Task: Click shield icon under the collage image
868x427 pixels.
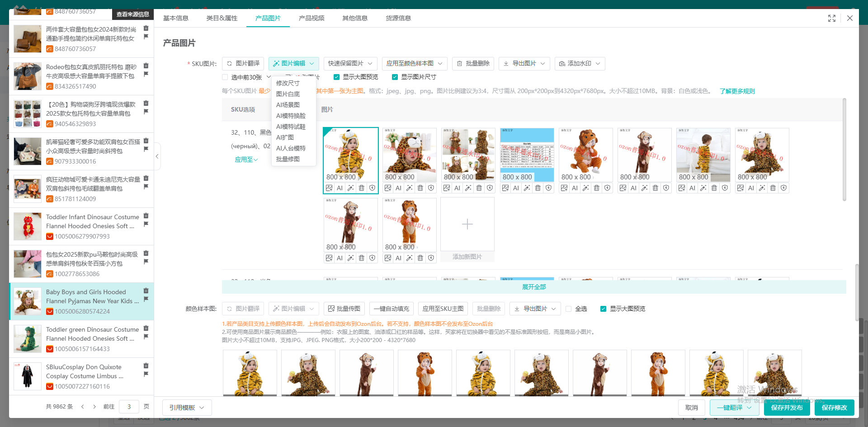Action: (490, 188)
